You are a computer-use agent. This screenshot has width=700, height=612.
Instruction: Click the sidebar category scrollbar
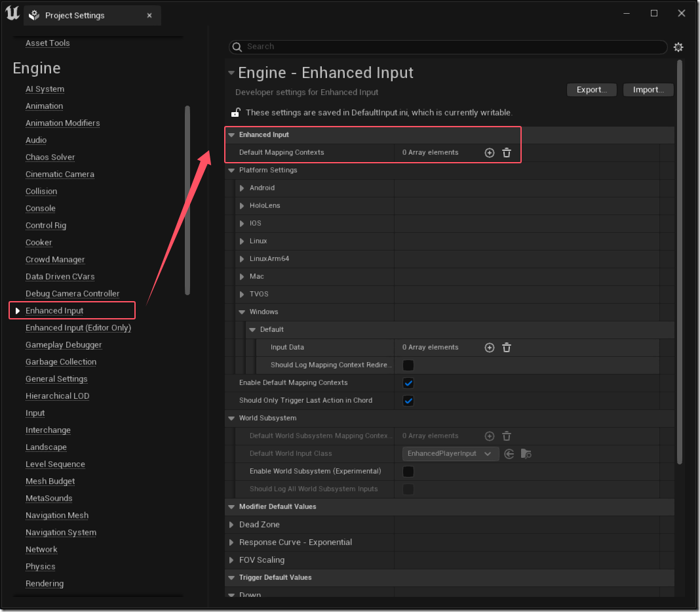tap(187, 200)
